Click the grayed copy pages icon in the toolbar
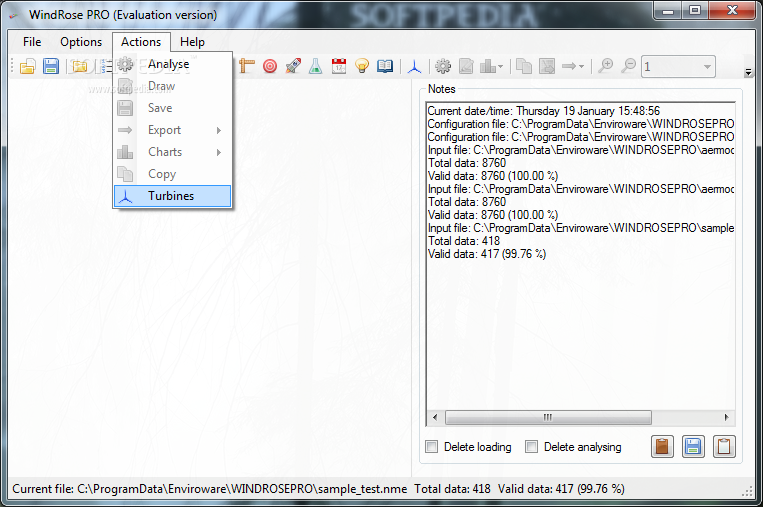The image size is (763, 507). tap(524, 66)
